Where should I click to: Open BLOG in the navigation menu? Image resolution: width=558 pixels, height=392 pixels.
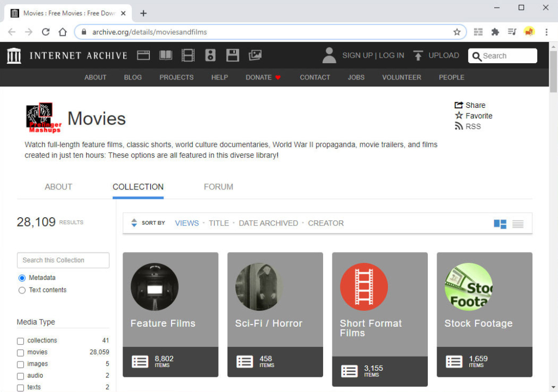click(x=133, y=77)
